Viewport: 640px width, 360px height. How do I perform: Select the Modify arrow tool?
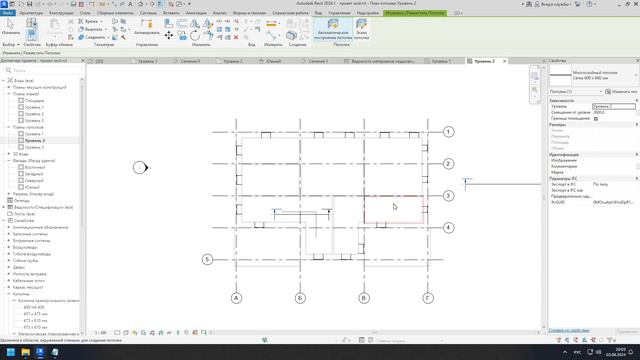(x=11, y=27)
